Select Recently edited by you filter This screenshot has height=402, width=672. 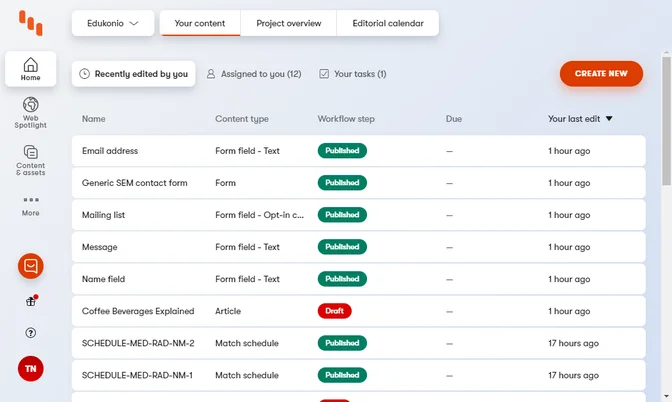[x=134, y=74]
